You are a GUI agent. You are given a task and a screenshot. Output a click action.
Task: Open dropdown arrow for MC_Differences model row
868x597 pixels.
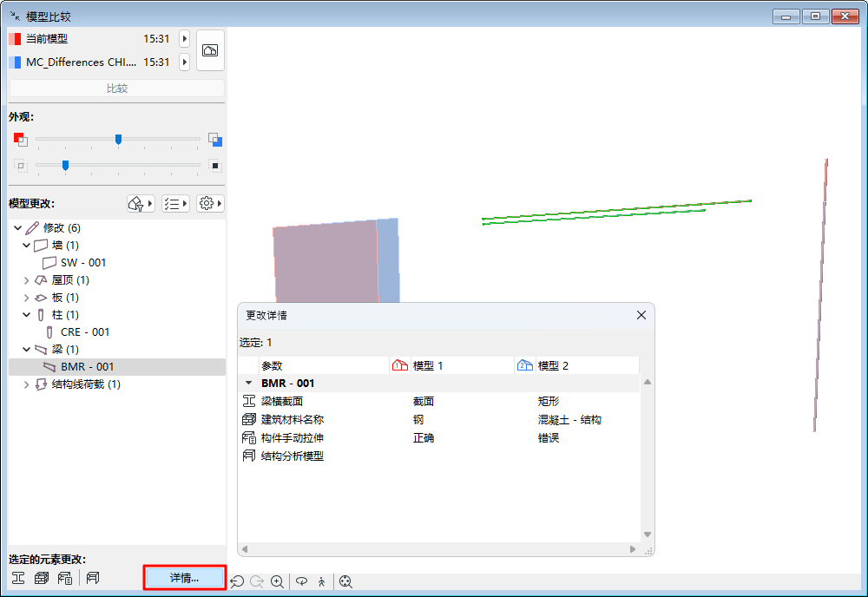[185, 62]
